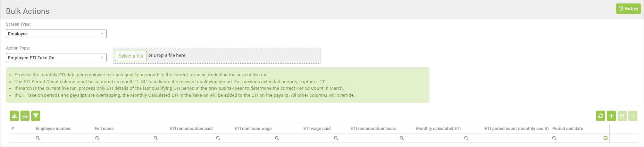Image resolution: width=644 pixels, height=147 pixels.
Task: Click the green filter funnel icon
Action: pyautogui.click(x=36, y=116)
